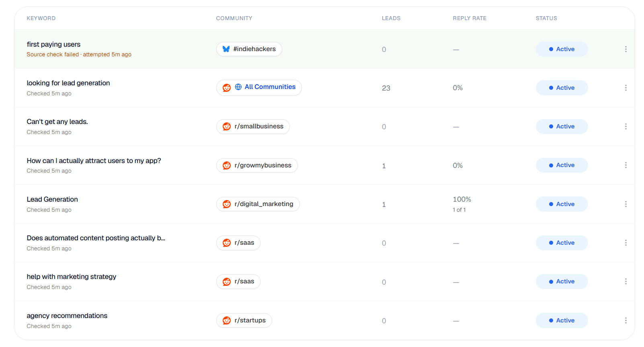Open the kebab menu for 'Can't get any leads.'
Image resolution: width=644 pixels, height=347 pixels.
pyautogui.click(x=626, y=126)
